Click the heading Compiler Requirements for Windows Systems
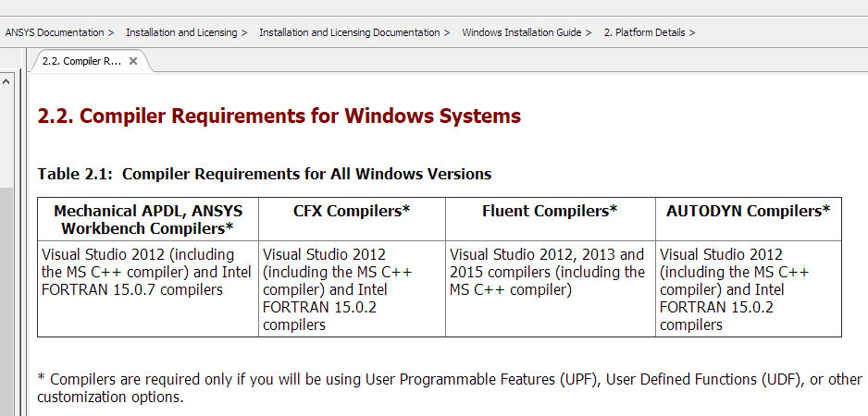The width and height of the screenshot is (868, 416). coord(279,116)
